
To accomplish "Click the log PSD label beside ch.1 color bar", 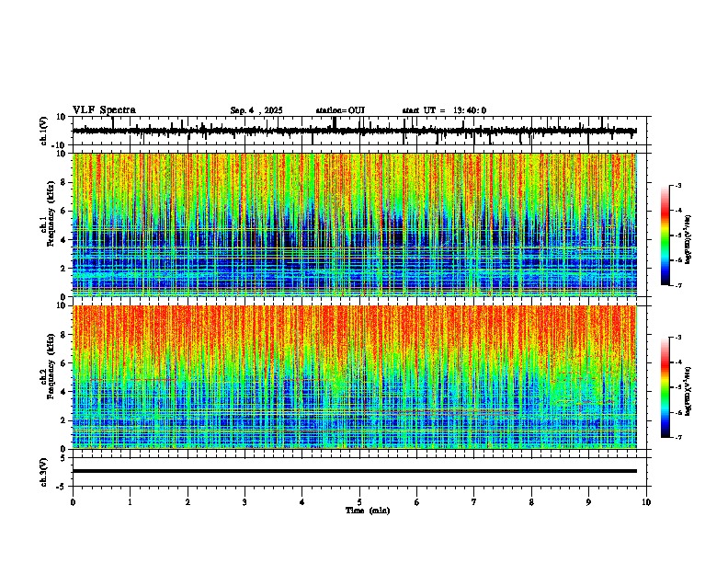I will point(688,240).
